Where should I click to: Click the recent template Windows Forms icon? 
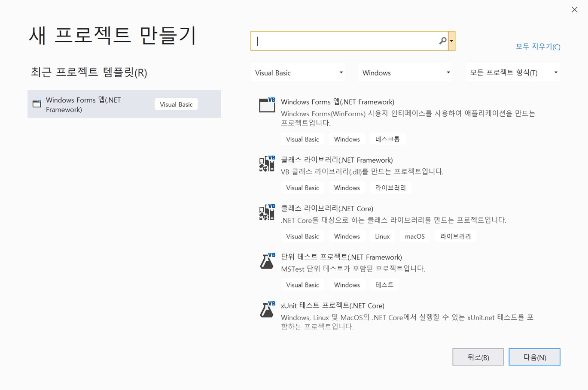[x=37, y=103]
